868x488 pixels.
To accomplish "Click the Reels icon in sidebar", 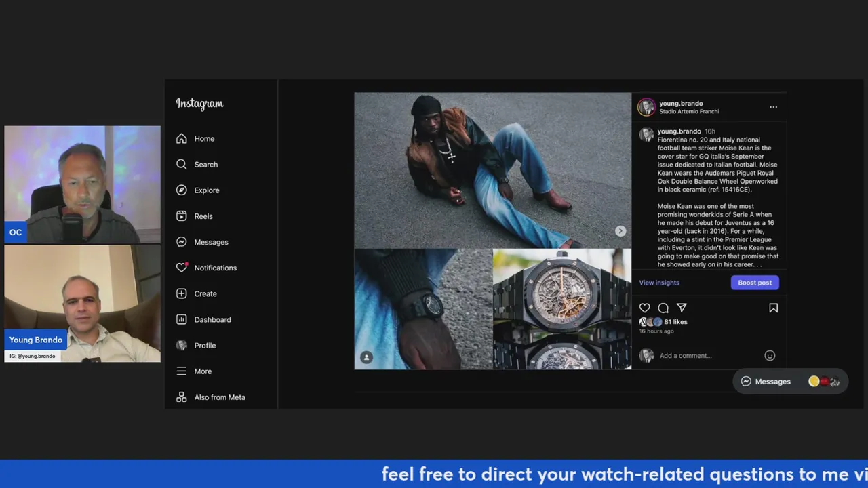I will click(181, 216).
